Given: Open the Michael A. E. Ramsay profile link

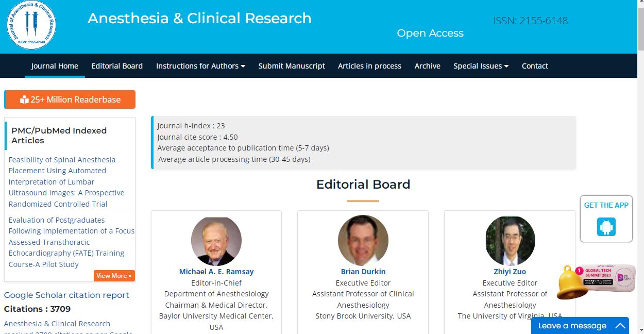Looking at the screenshot, I should click(216, 272).
